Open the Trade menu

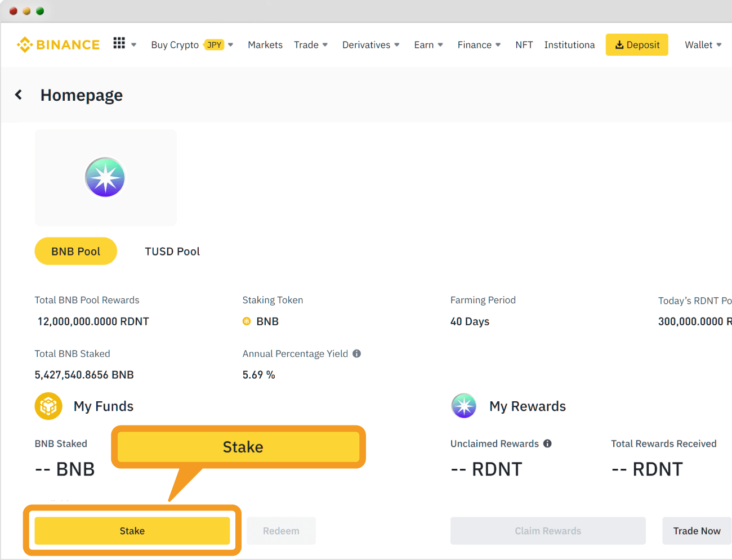click(306, 45)
